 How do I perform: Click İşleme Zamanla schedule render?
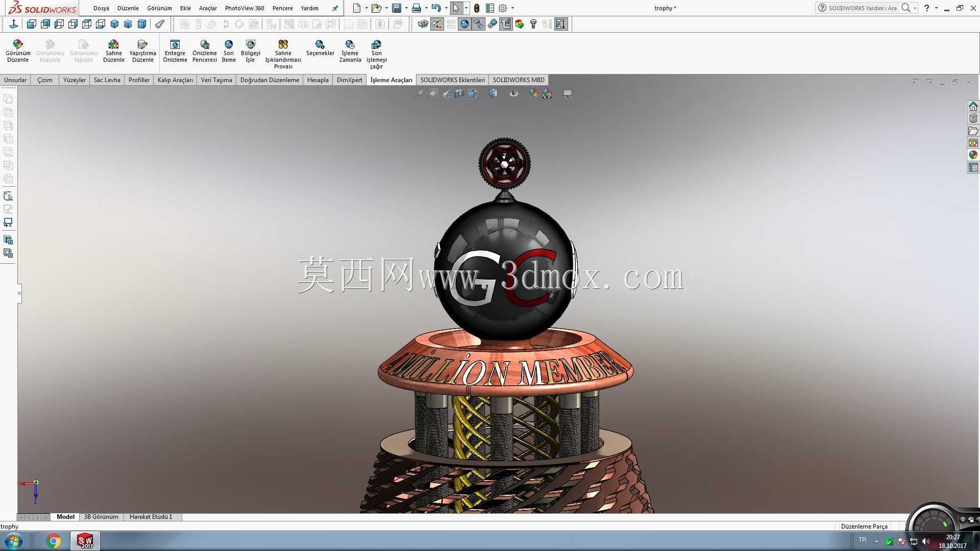[x=350, y=51]
